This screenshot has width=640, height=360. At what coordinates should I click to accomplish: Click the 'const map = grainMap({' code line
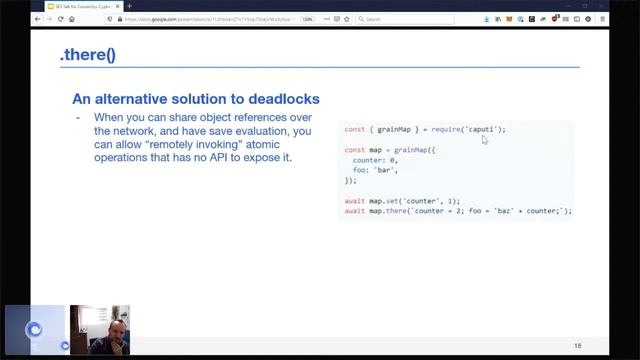click(x=390, y=150)
